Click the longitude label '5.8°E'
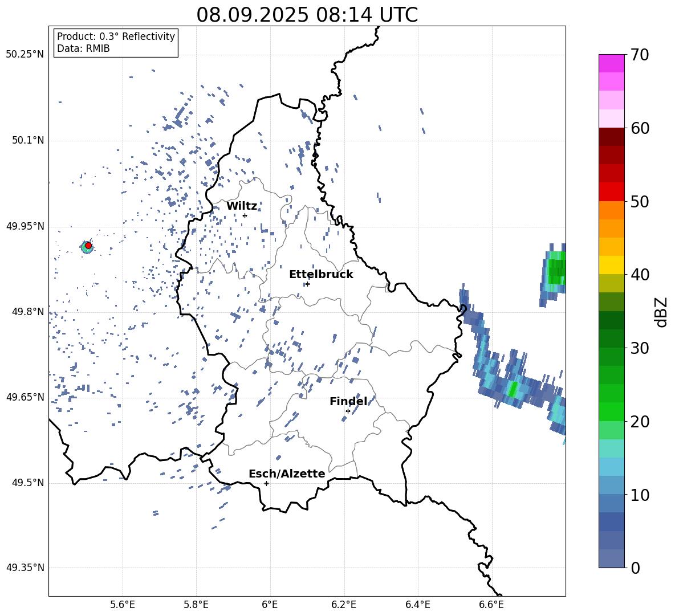 196,605
